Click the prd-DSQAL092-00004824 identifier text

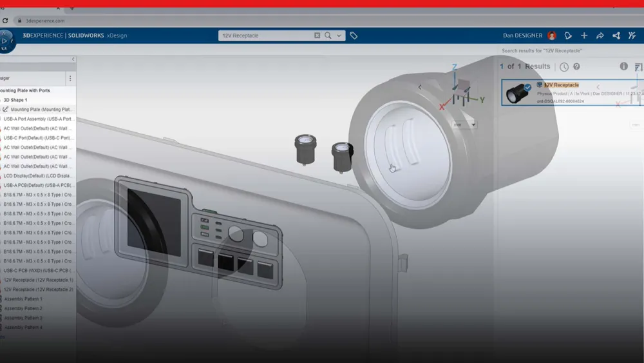[x=560, y=101]
